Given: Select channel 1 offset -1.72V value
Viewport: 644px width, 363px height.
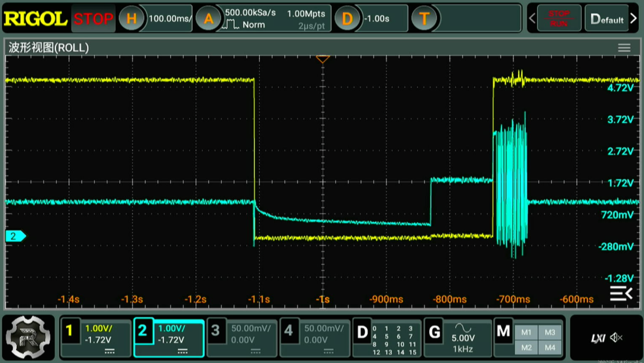Looking at the screenshot, I should (x=98, y=340).
